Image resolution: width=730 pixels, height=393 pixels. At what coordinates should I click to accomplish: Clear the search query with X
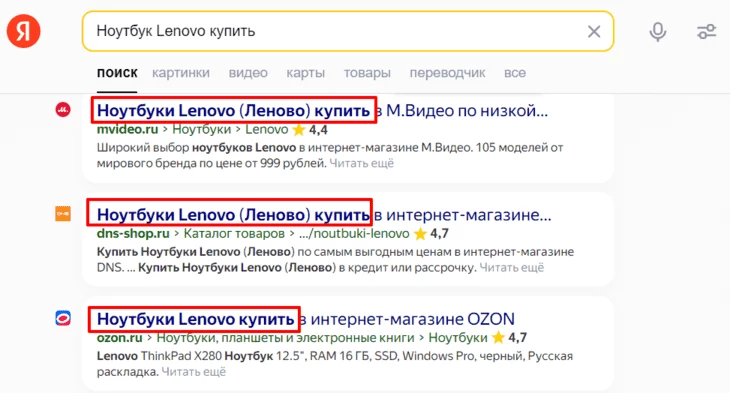[x=594, y=31]
